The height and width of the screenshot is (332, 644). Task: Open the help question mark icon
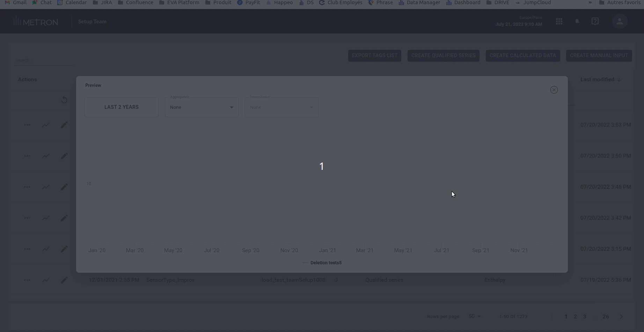pos(595,21)
